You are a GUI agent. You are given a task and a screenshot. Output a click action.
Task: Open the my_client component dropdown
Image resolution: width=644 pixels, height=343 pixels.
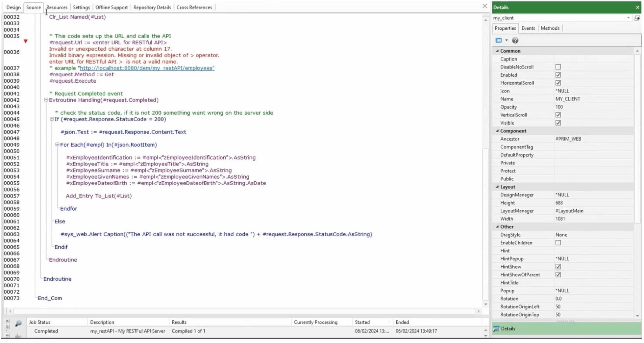pos(628,18)
